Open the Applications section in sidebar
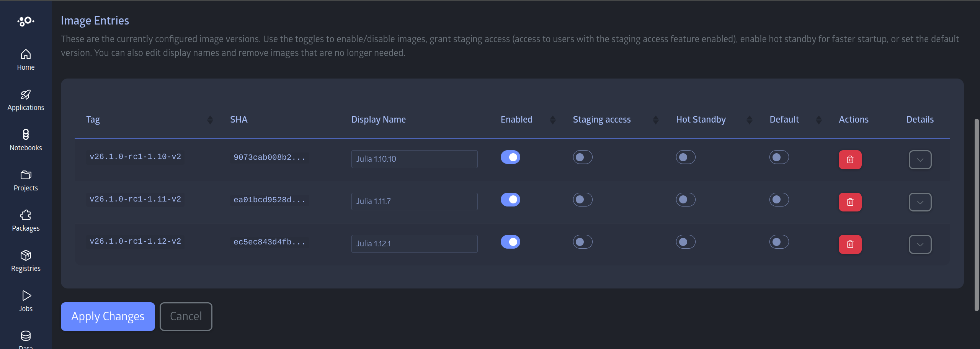 click(x=25, y=100)
